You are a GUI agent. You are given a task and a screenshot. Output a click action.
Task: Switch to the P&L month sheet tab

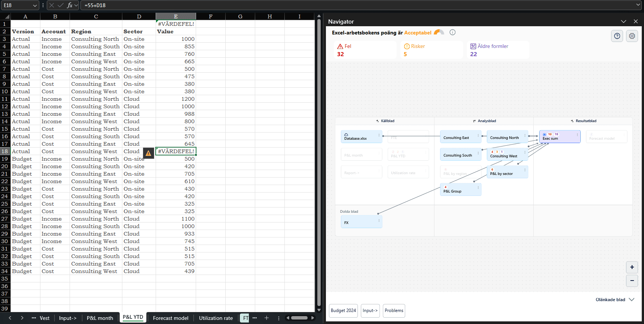(100, 318)
